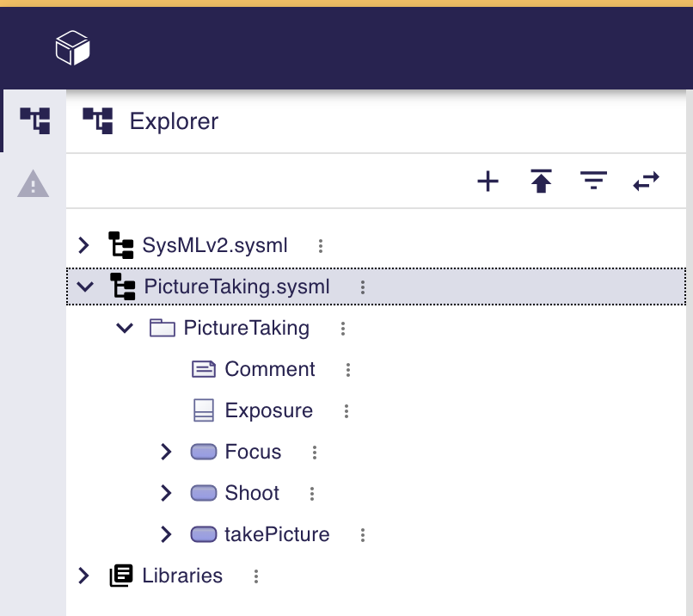Select the Explorer panel header title
The height and width of the screenshot is (616, 693).
174,121
